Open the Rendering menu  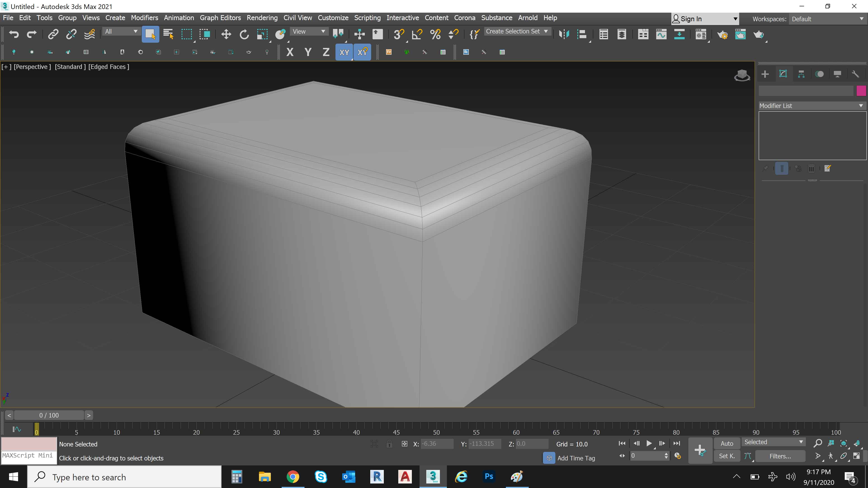262,18
